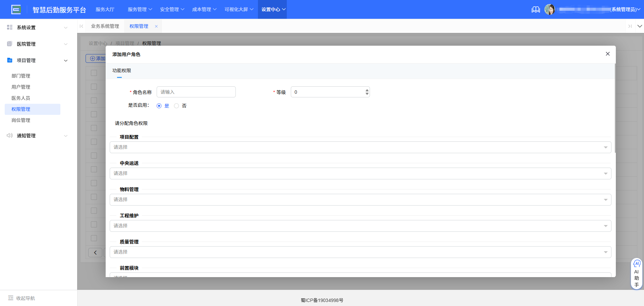Close the 添加用户角色 dialog
The image size is (644, 306).
tap(607, 54)
